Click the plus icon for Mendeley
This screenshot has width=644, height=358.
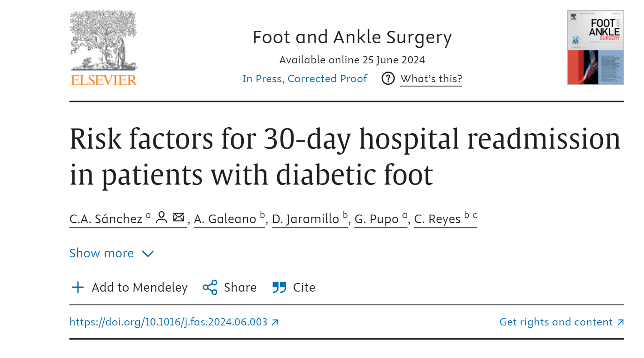(78, 287)
